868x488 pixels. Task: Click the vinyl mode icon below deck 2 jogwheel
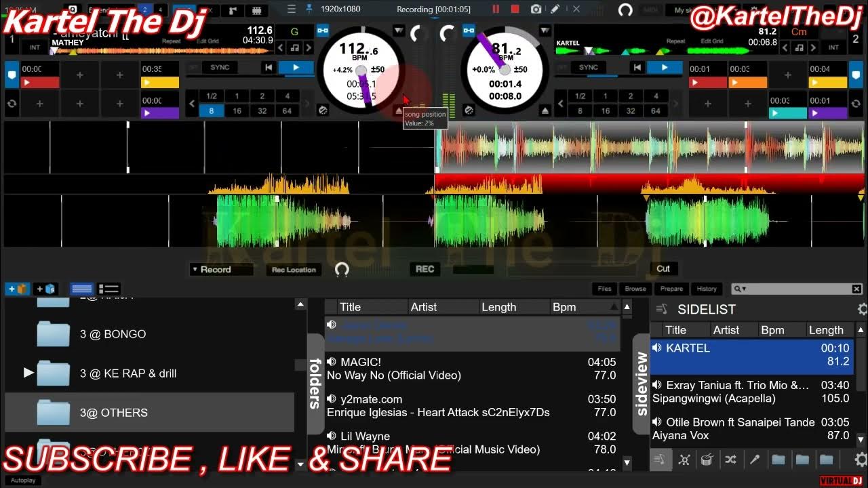pyautogui.click(x=468, y=110)
